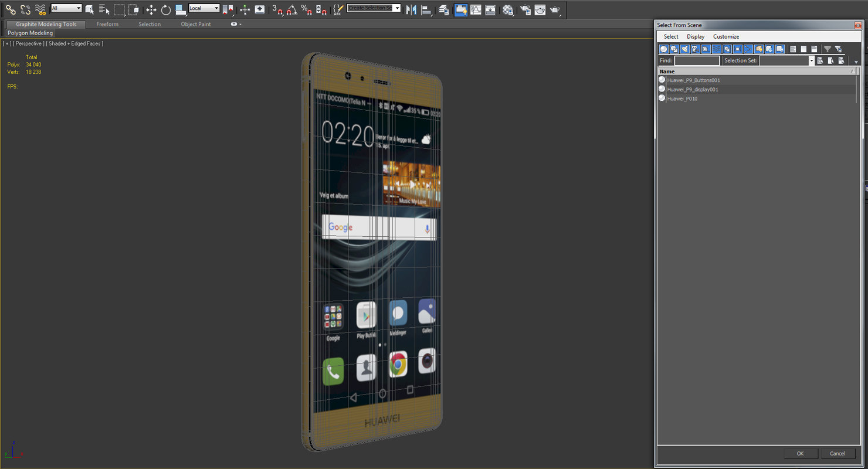The image size is (868, 469).
Task: Toggle Spinner Snap
Action: (321, 9)
